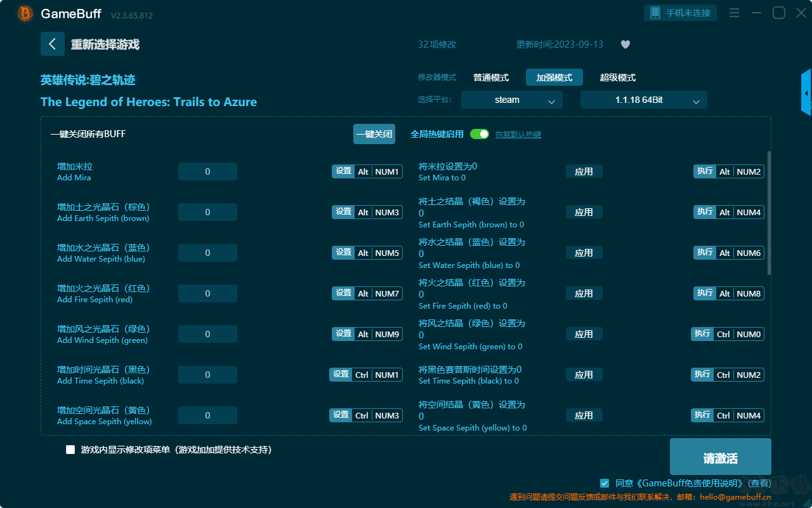Click the Add Fire Sepith value field
The height and width of the screenshot is (508, 812).
coord(207,293)
